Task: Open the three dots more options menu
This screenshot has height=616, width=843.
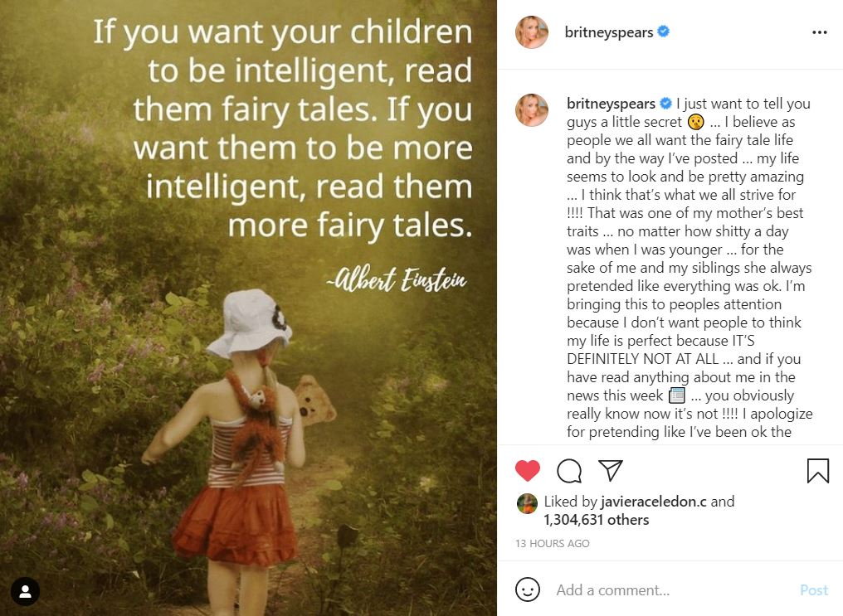Action: click(819, 33)
